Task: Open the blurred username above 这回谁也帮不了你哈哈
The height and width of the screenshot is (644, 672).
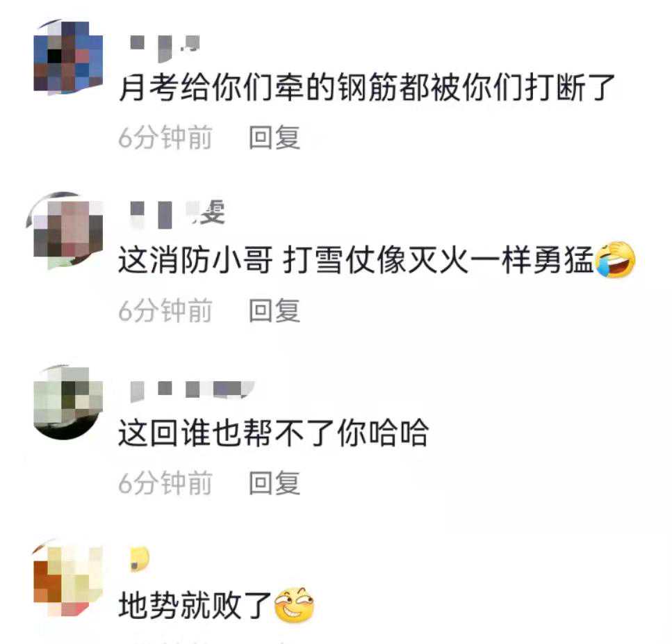Action: coord(192,390)
